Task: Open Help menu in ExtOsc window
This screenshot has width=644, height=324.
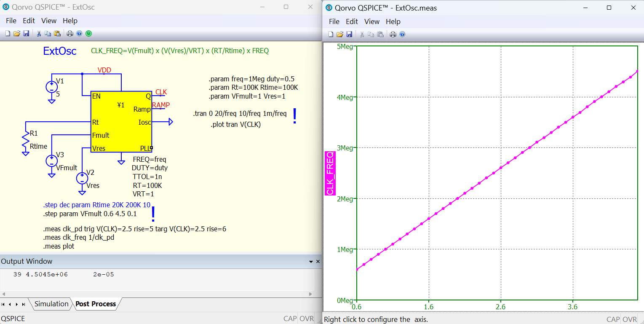Action: tap(70, 21)
